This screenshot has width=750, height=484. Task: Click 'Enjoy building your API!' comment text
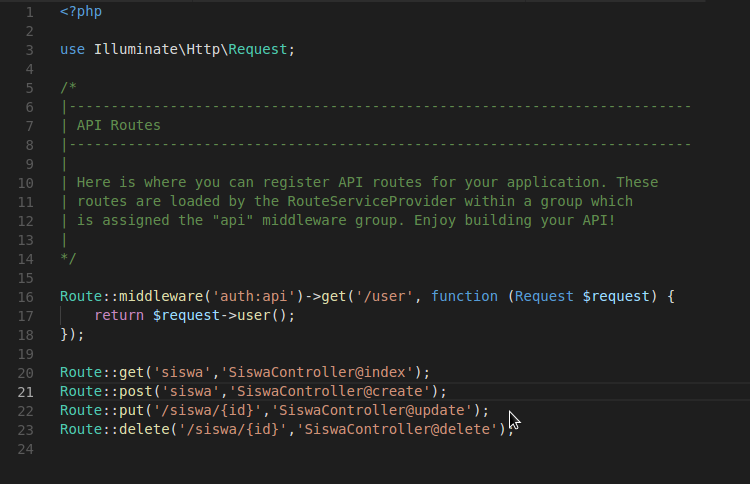514,220
